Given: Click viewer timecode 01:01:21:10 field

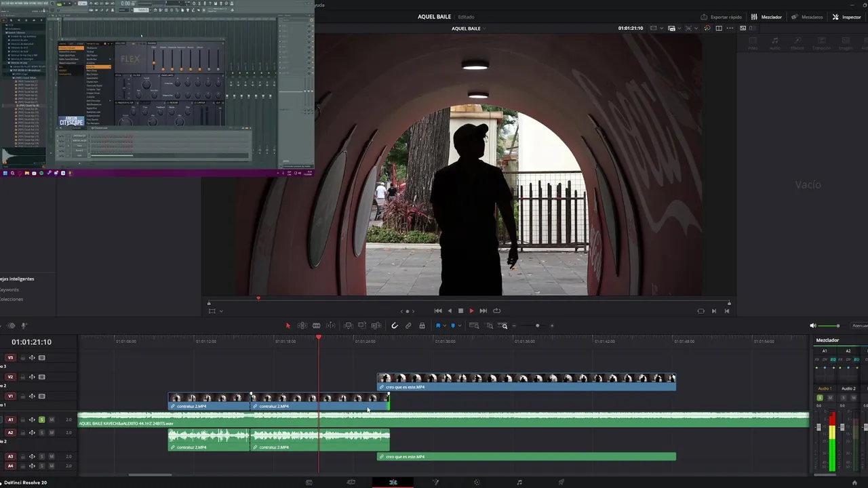Looking at the screenshot, I should (631, 28).
